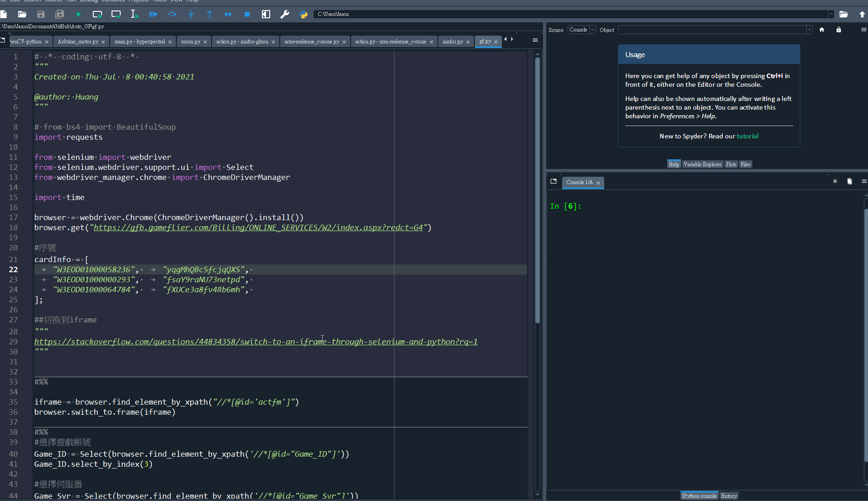Expand the working directory path dropdown
The image size is (868, 501).
pyautogui.click(x=832, y=14)
